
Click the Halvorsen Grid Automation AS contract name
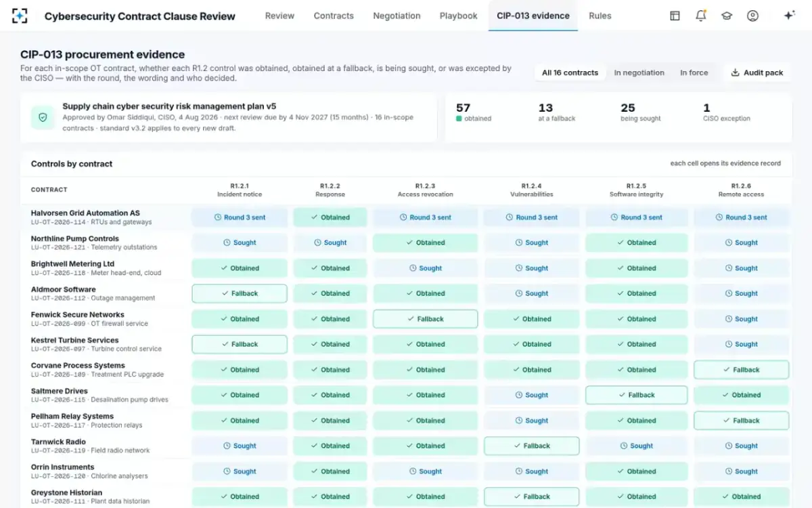click(85, 213)
